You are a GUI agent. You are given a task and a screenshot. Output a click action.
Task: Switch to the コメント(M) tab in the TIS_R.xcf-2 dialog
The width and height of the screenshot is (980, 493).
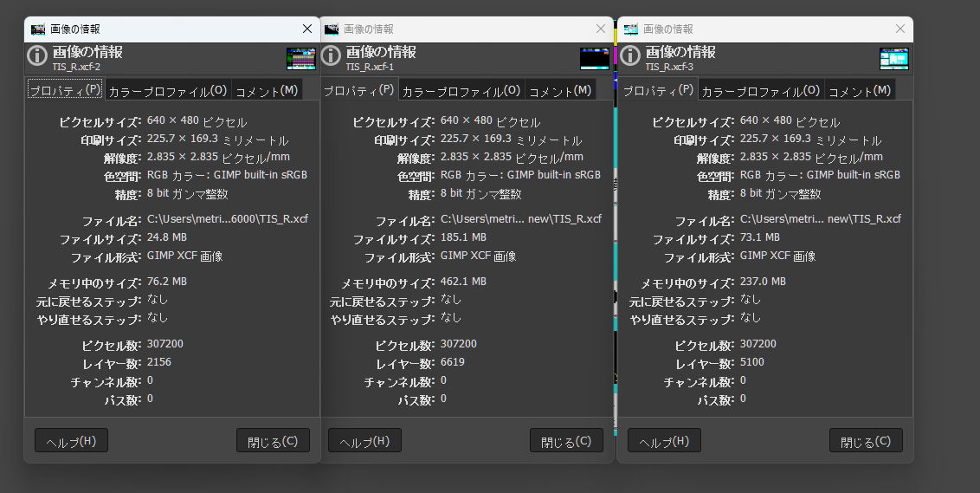267,91
